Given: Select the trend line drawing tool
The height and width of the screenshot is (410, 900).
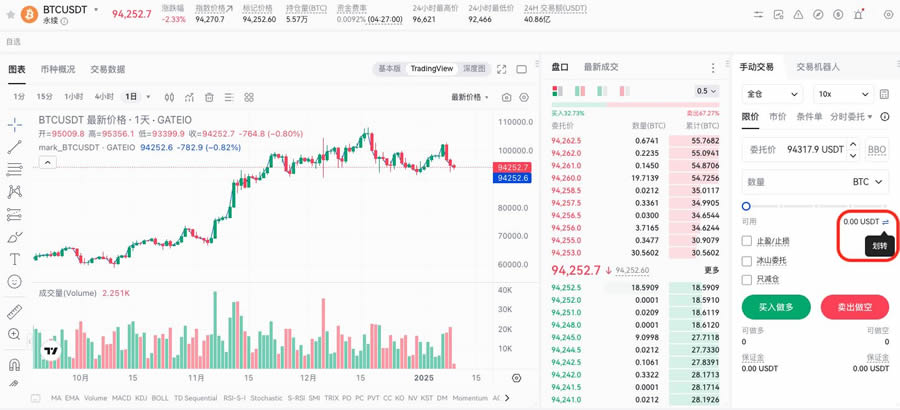Looking at the screenshot, I should [15, 147].
